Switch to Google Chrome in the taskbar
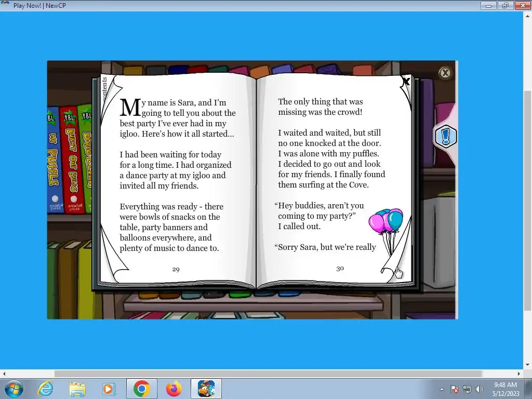 point(141,389)
